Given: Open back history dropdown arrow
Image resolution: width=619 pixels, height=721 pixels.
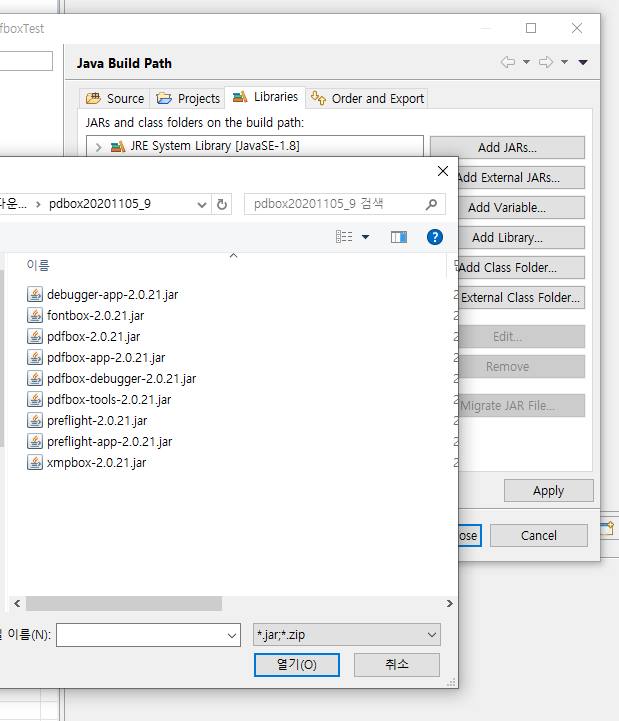Looking at the screenshot, I should pyautogui.click(x=527, y=62).
